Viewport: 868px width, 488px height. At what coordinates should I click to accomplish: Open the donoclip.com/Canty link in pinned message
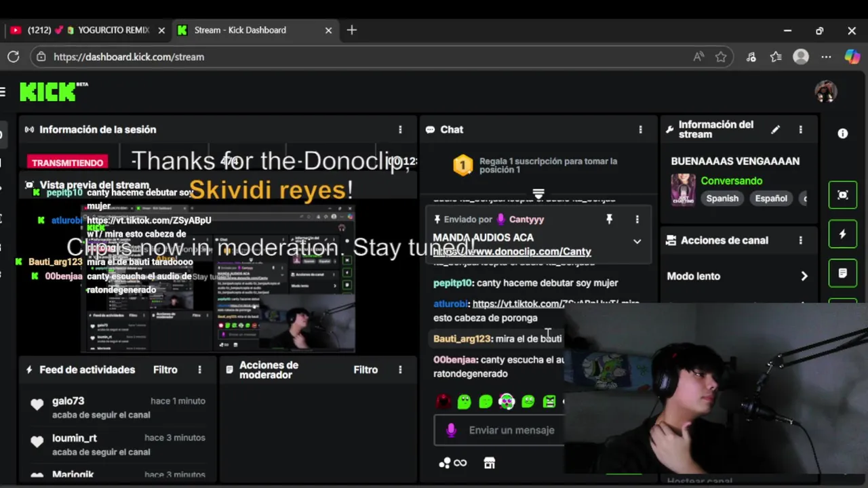(512, 251)
